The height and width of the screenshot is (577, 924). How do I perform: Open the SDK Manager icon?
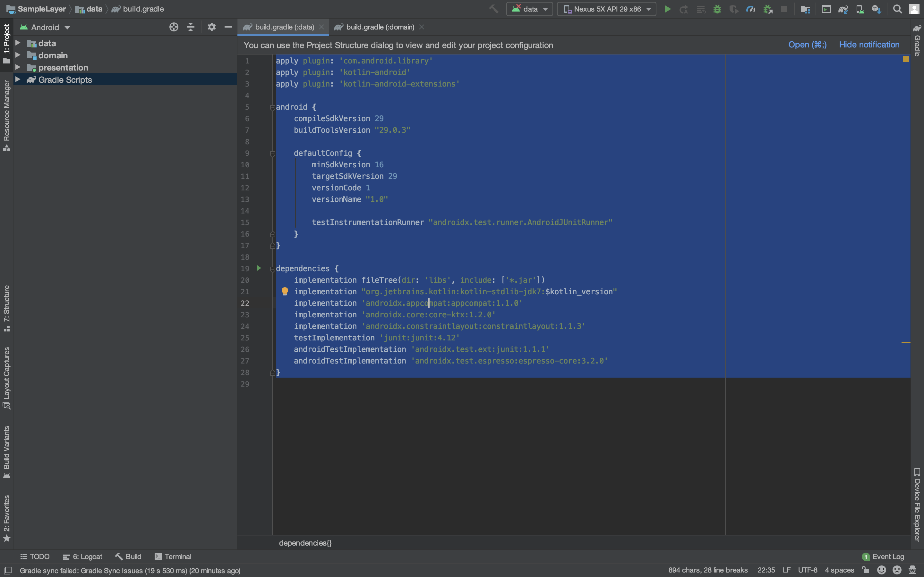[x=876, y=9]
